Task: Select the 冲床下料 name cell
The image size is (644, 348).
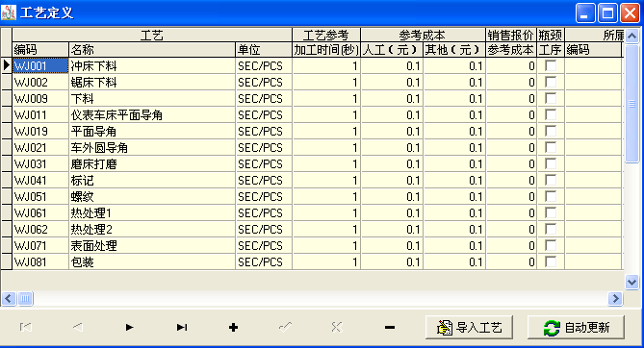Action: pyautogui.click(x=152, y=65)
